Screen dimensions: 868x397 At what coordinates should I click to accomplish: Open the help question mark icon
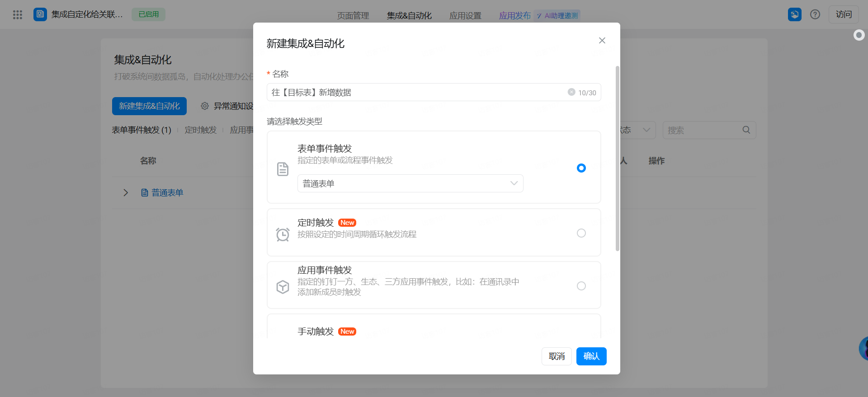(815, 14)
